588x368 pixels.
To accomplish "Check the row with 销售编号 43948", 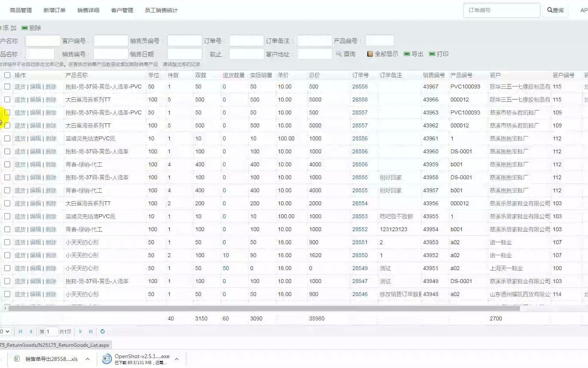I will pyautogui.click(x=7, y=294).
